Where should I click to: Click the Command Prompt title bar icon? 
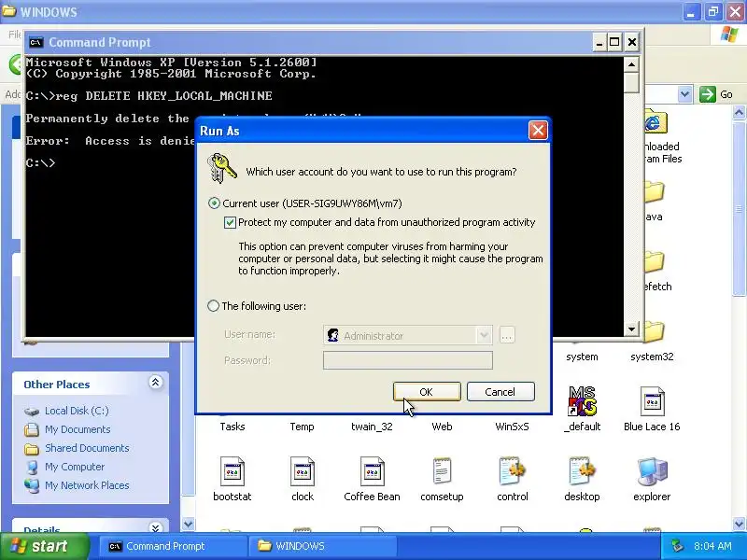click(36, 42)
